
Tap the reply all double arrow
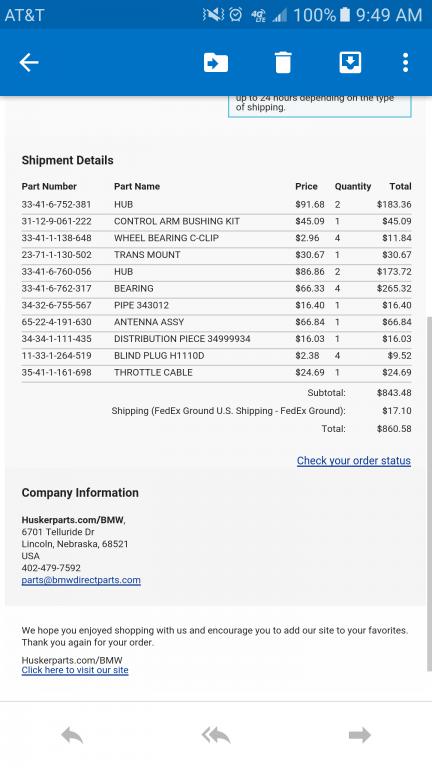[x=216, y=735]
